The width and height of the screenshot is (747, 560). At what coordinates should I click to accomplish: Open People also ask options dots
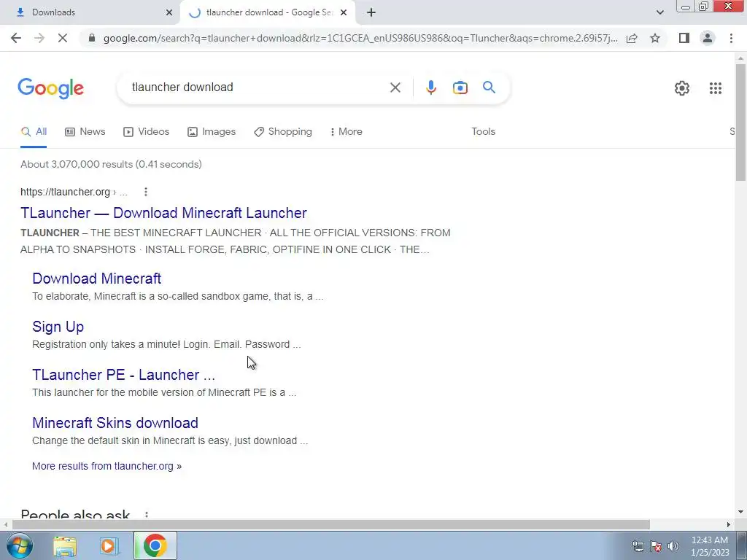tap(146, 515)
